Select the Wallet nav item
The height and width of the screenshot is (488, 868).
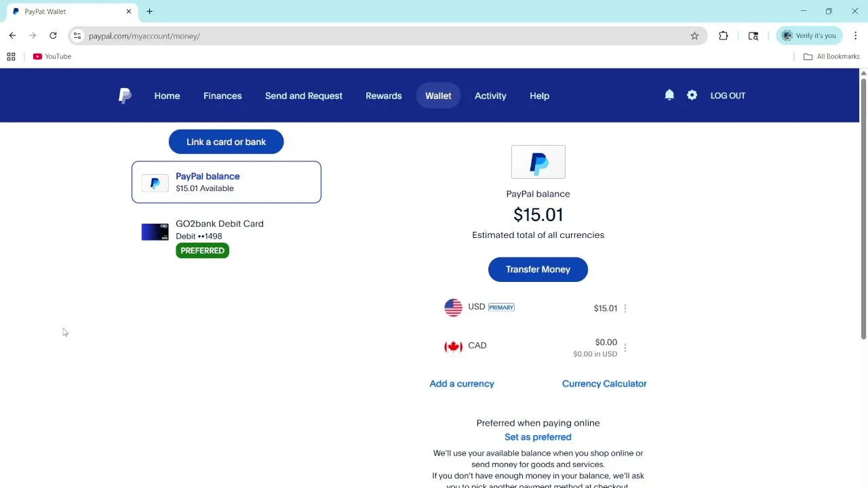438,96
